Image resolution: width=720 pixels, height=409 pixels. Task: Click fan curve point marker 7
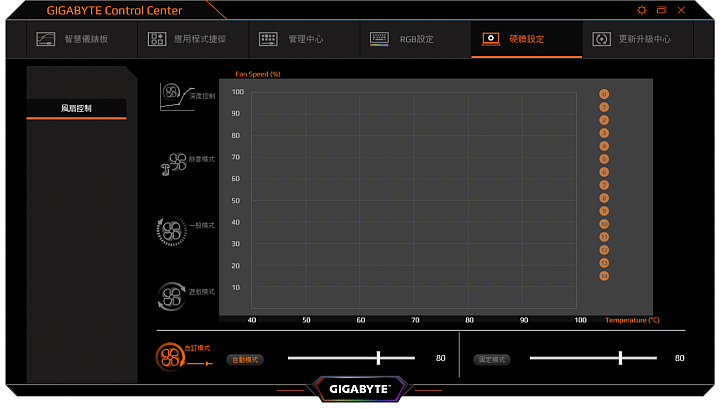tap(604, 185)
